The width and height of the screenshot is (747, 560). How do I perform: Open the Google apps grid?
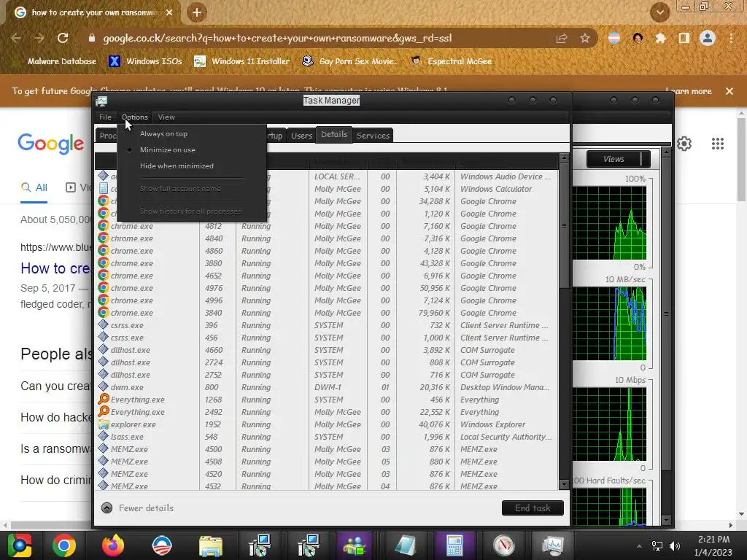pyautogui.click(x=718, y=144)
